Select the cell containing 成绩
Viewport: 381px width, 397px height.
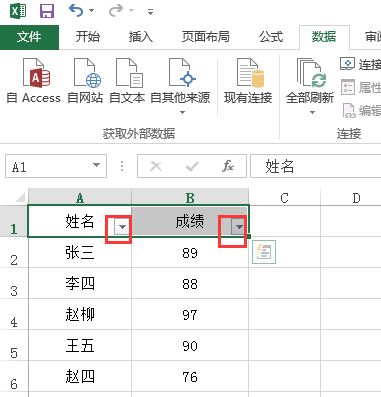click(x=190, y=221)
